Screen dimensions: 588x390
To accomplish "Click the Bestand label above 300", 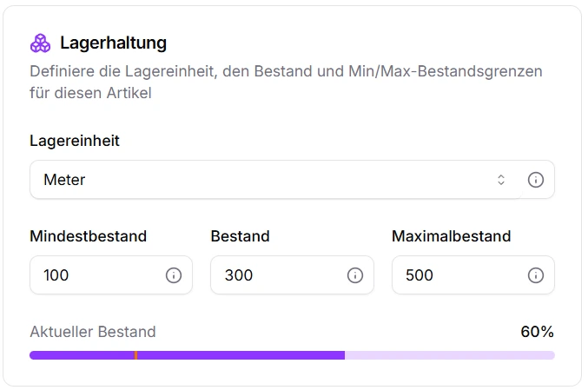I will coord(240,236).
